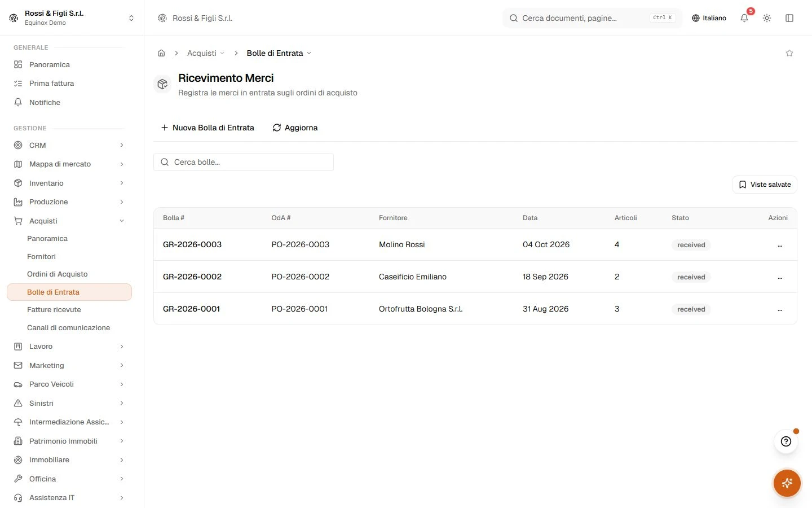Click Nuova Bolla di Entrata button
This screenshot has height=508, width=812.
coord(208,128)
